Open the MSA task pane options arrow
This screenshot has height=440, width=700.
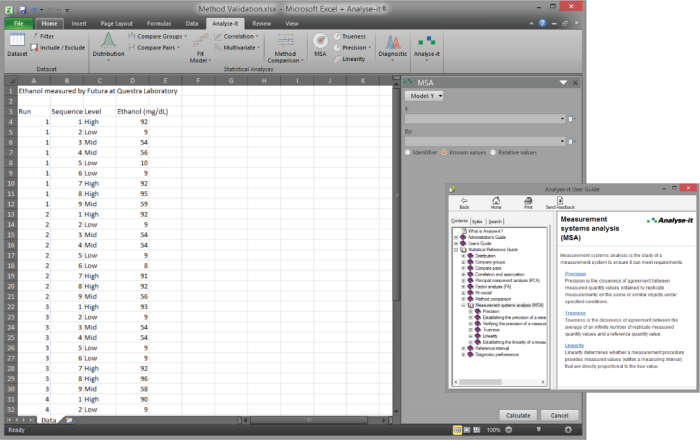pos(563,83)
